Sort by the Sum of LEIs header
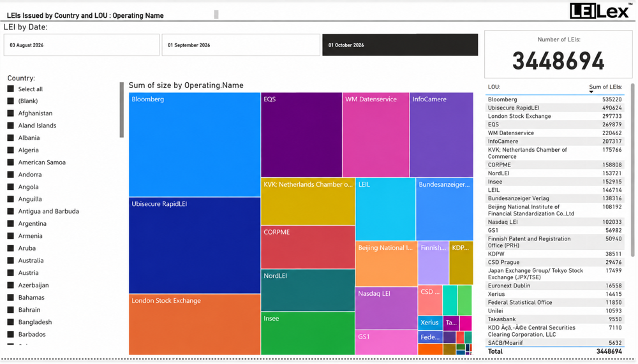Screen dimensions: 638x364 point(605,87)
